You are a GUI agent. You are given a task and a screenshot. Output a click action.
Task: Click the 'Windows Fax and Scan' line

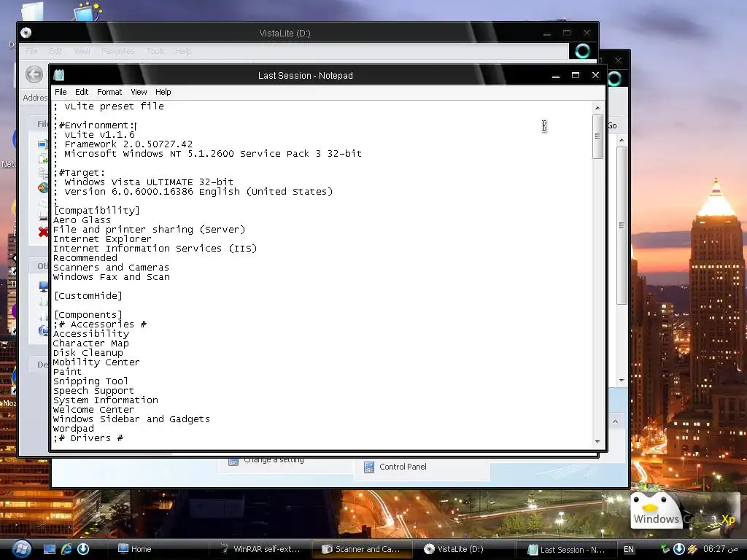[x=112, y=277]
